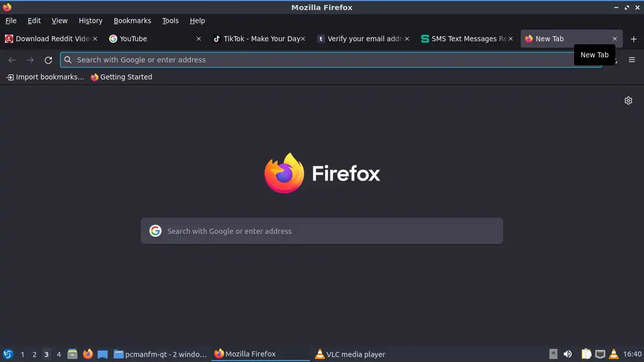Open the Firefox hamburger application menu
The width and height of the screenshot is (644, 362).
coord(632,60)
